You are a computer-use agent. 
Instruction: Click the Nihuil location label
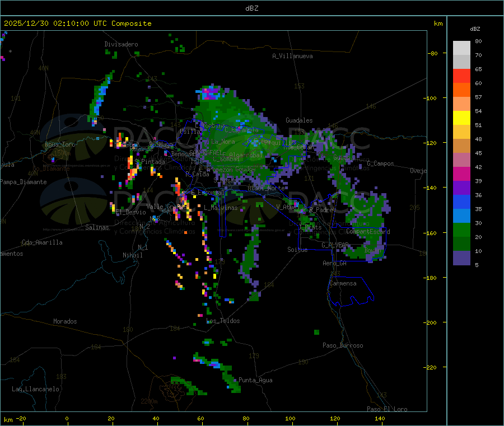click(x=132, y=255)
